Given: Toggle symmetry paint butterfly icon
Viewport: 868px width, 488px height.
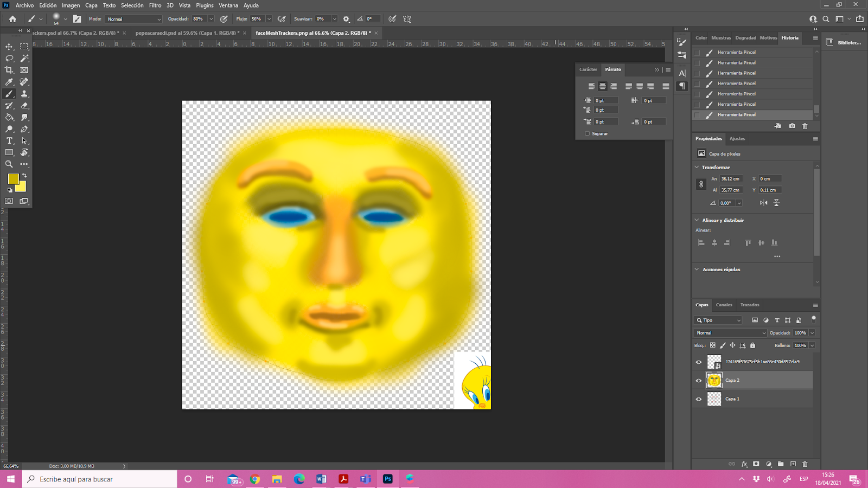Looking at the screenshot, I should [407, 19].
